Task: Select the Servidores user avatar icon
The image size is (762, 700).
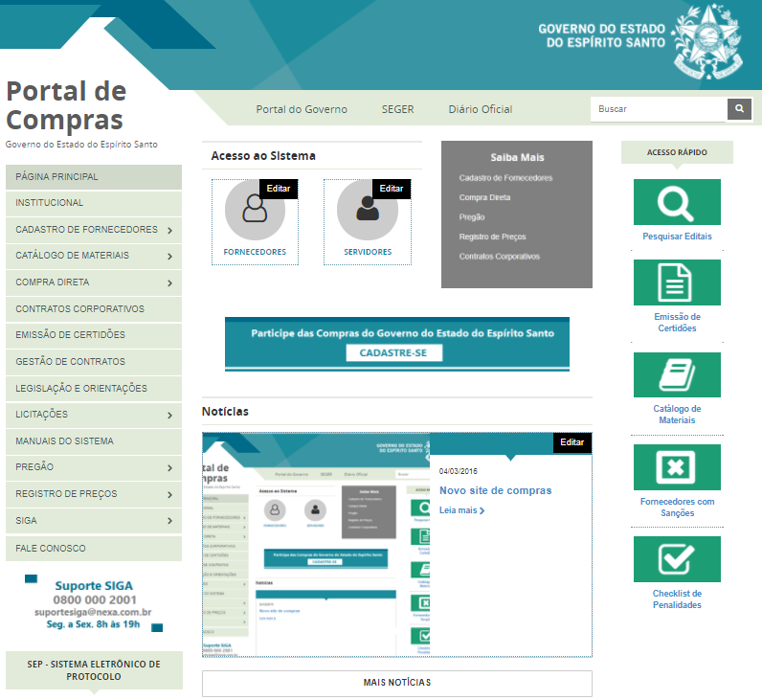Action: click(x=367, y=209)
